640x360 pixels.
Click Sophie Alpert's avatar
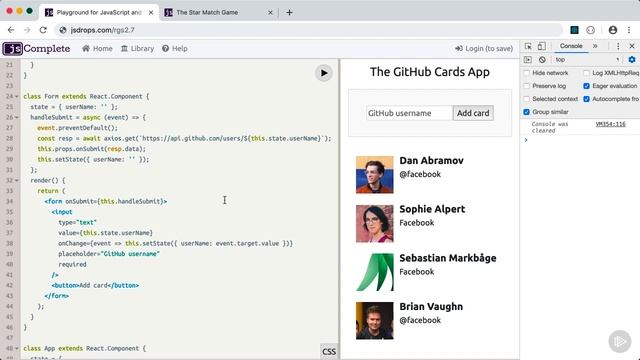coord(375,223)
